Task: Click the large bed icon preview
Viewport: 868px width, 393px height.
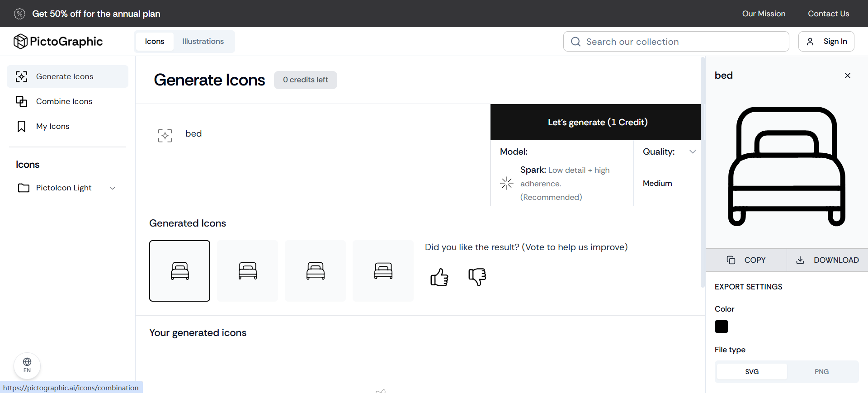Action: pos(787,166)
